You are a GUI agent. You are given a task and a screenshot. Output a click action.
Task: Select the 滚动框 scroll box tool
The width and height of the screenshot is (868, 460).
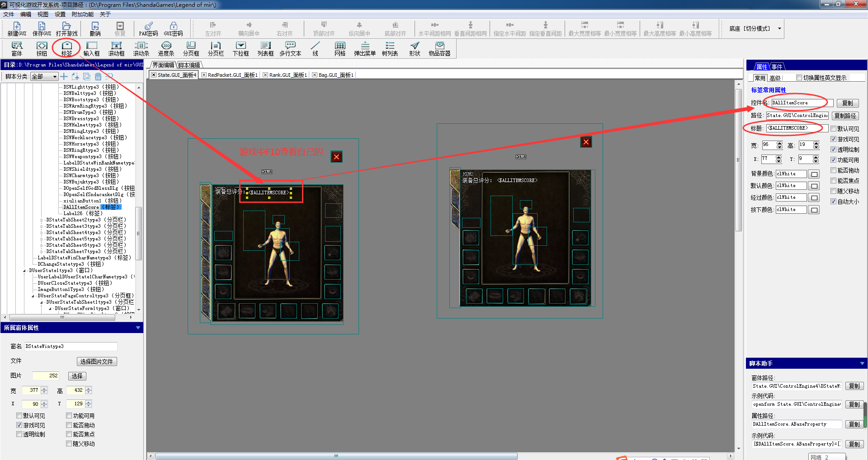[x=116, y=49]
